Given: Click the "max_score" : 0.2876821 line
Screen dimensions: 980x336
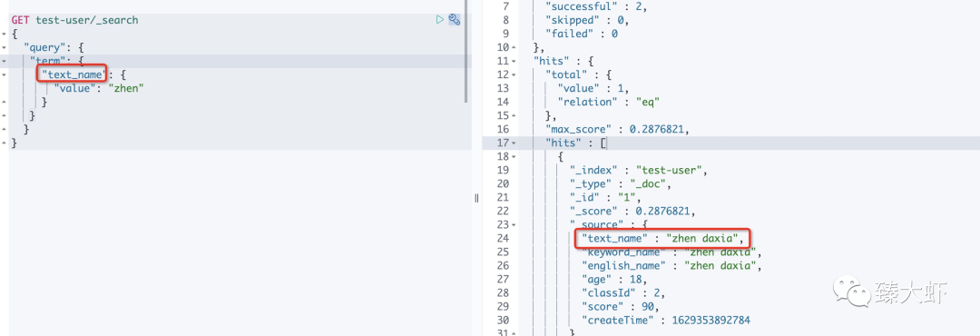Looking at the screenshot, I should click(617, 130).
